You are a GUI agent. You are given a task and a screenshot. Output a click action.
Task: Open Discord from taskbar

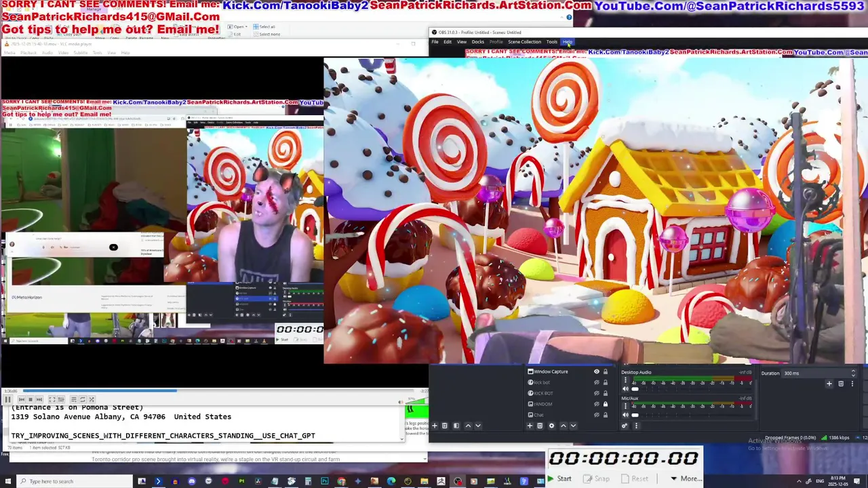pos(192,481)
